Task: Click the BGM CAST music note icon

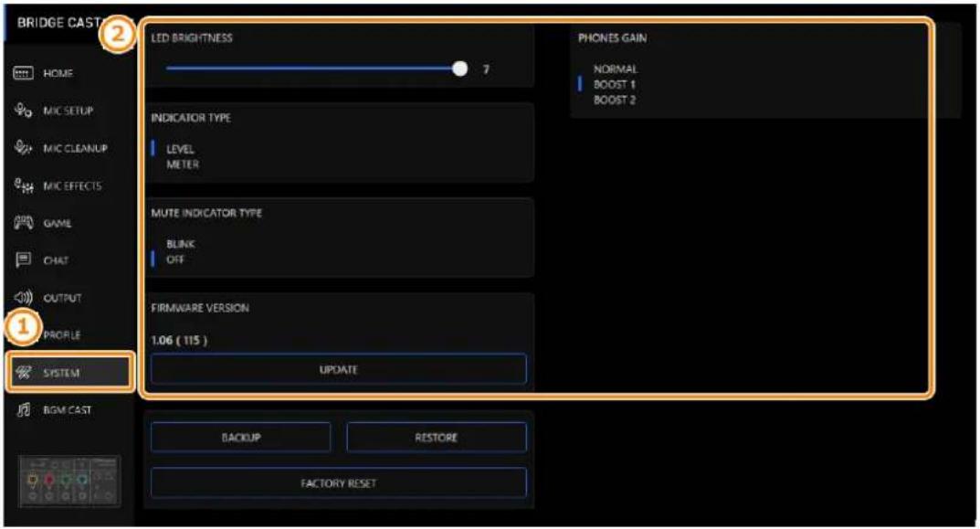Action: [23, 410]
